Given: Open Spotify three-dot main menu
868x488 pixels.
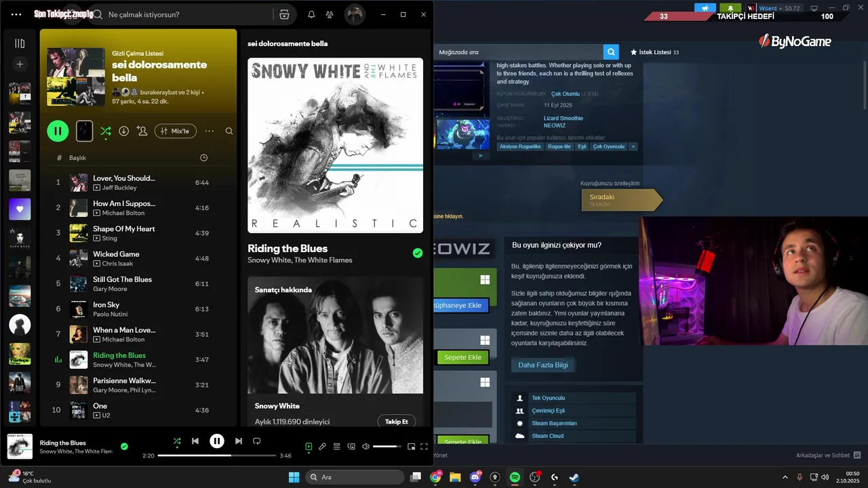Looking at the screenshot, I should (16, 14).
